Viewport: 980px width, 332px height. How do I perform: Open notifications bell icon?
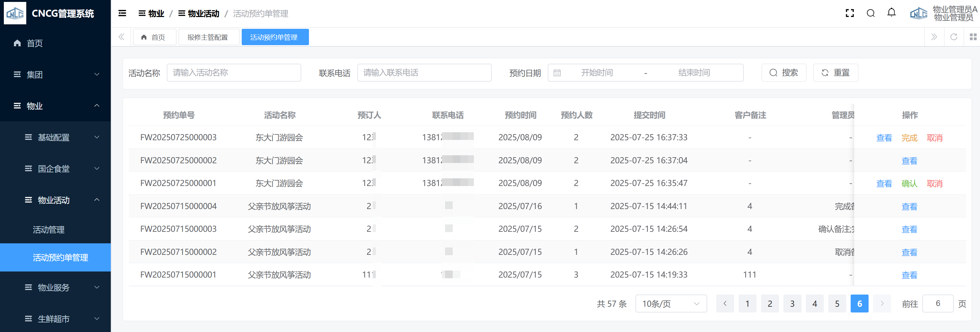click(891, 13)
